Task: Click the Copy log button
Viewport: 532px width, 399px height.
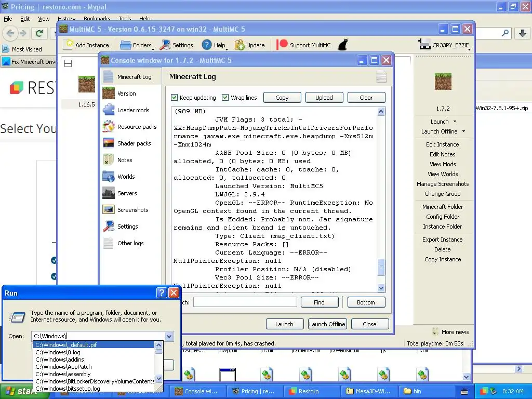Action: (x=282, y=97)
